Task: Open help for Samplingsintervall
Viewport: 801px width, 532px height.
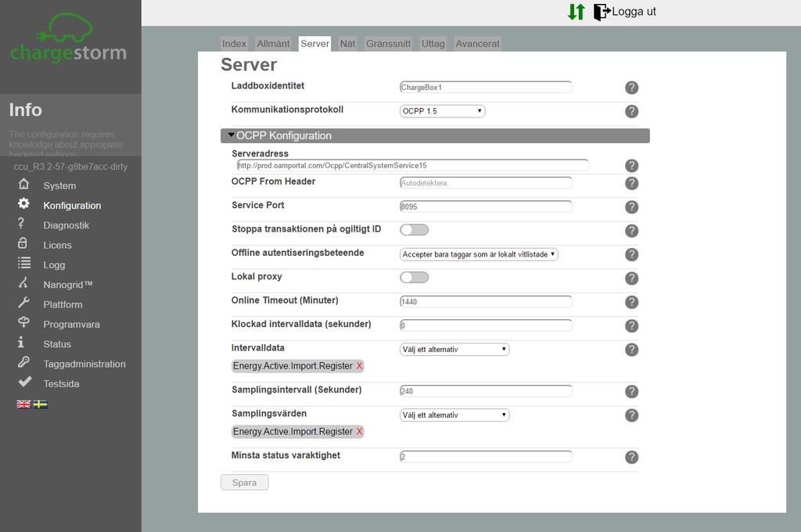Action: (x=631, y=391)
